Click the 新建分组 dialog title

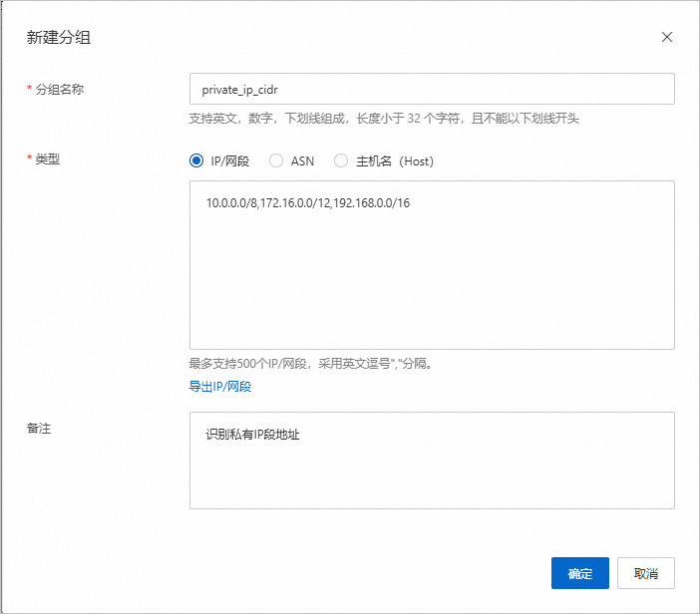tap(59, 37)
